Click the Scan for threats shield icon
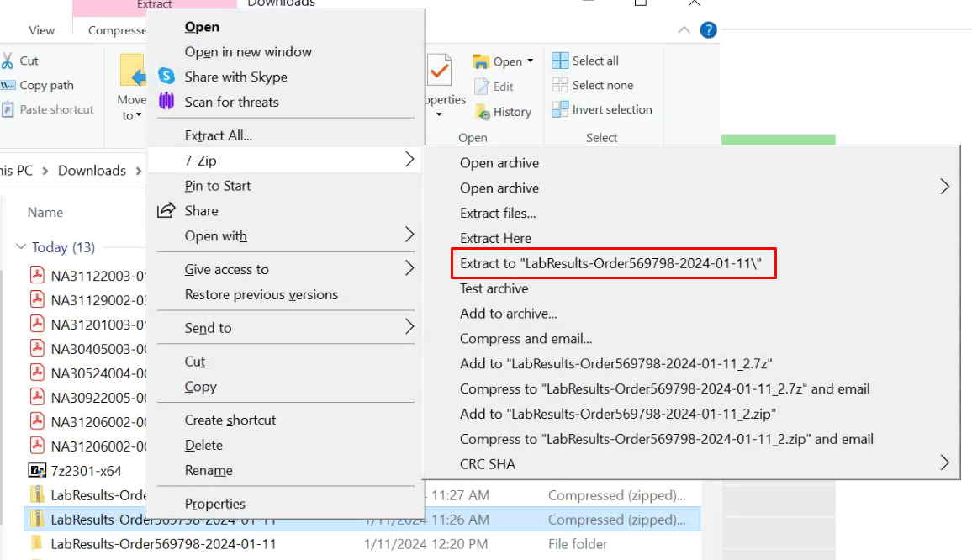This screenshot has height=560, width=972. coord(166,102)
